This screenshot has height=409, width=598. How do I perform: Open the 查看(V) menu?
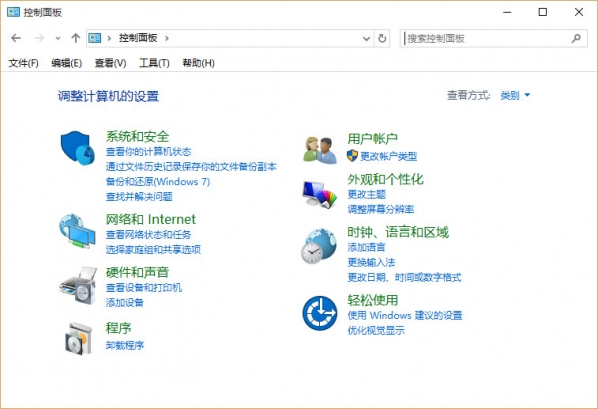[111, 63]
